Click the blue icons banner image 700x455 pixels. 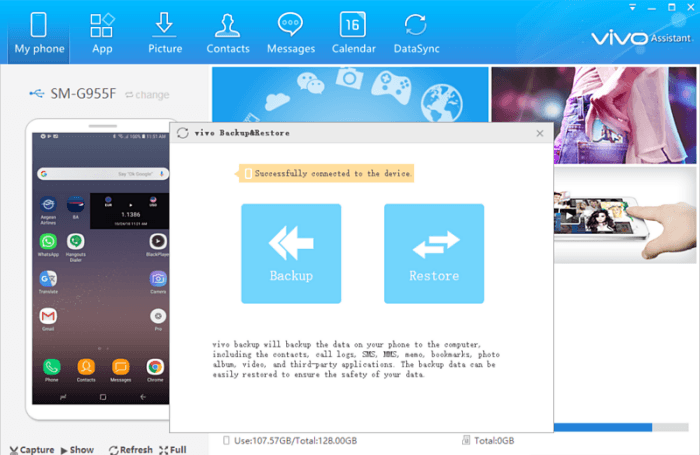(350, 94)
